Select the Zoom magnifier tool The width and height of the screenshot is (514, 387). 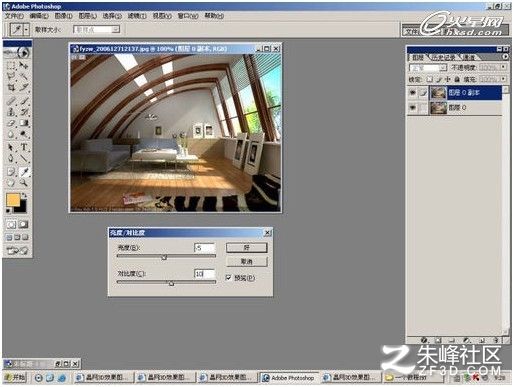(x=24, y=182)
